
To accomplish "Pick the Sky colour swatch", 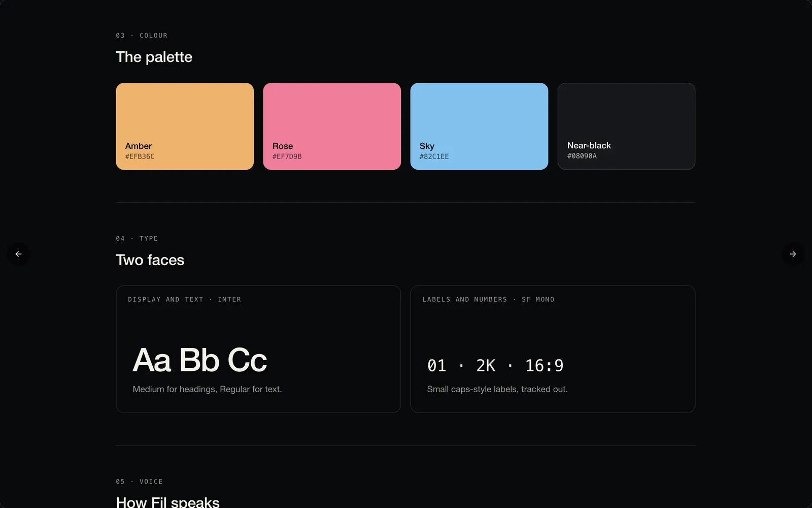I will click(x=479, y=126).
